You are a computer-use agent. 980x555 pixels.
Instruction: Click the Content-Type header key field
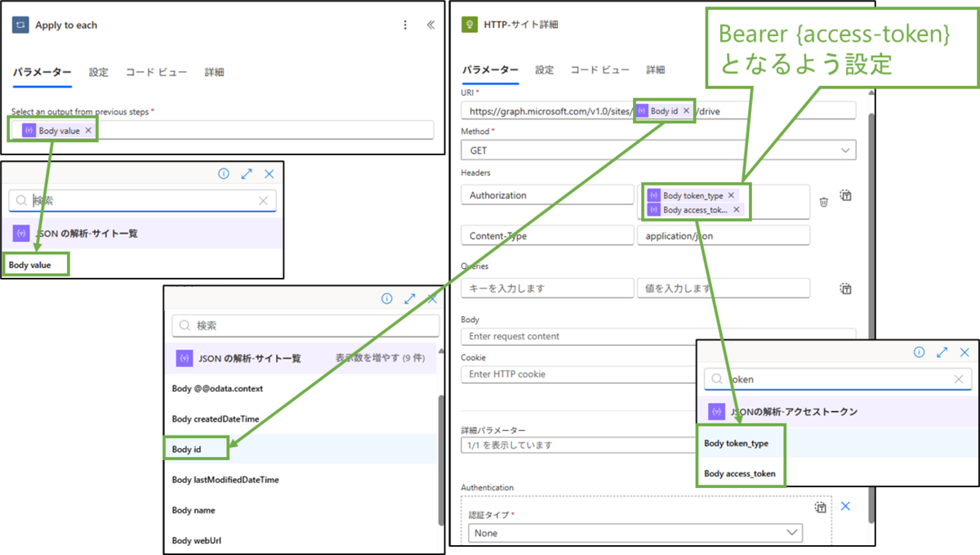pyautogui.click(x=546, y=235)
